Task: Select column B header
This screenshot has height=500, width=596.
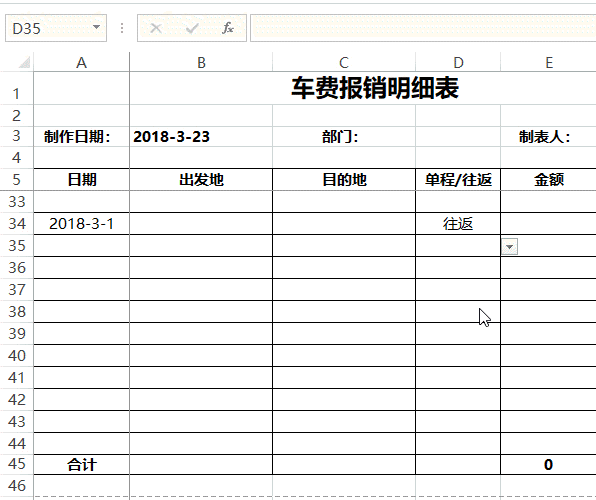Action: coord(201,62)
